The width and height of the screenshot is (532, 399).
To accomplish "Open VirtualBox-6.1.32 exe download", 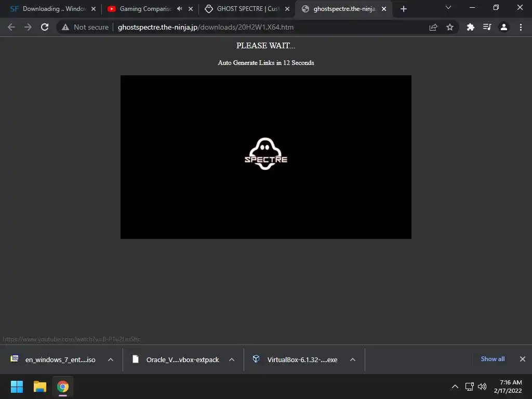I will [302, 360].
